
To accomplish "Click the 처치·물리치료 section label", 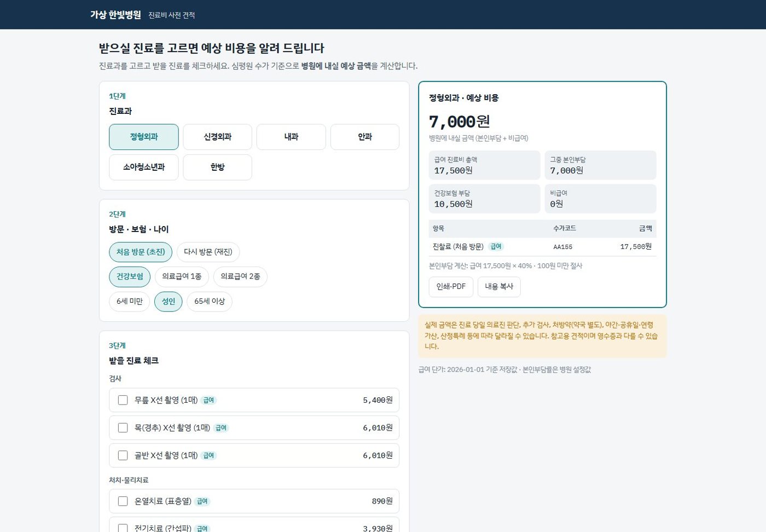I will click(x=129, y=480).
